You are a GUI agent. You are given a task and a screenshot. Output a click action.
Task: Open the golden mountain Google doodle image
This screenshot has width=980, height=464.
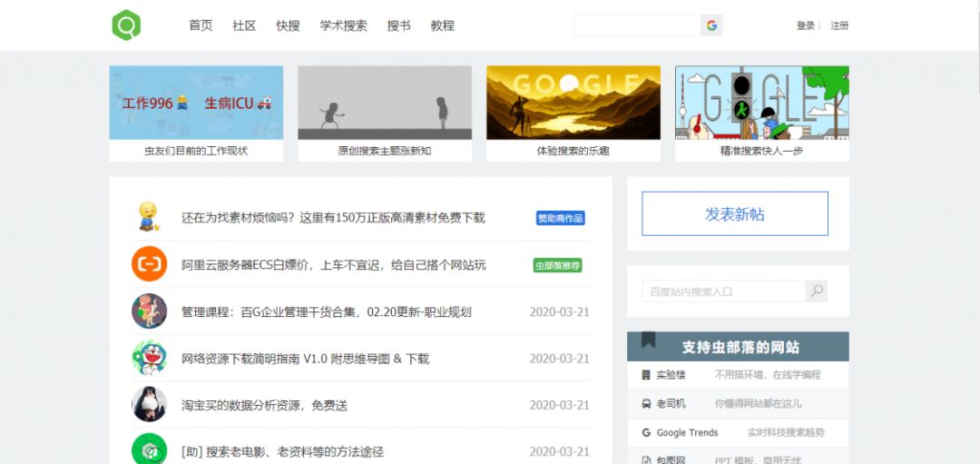(x=573, y=103)
